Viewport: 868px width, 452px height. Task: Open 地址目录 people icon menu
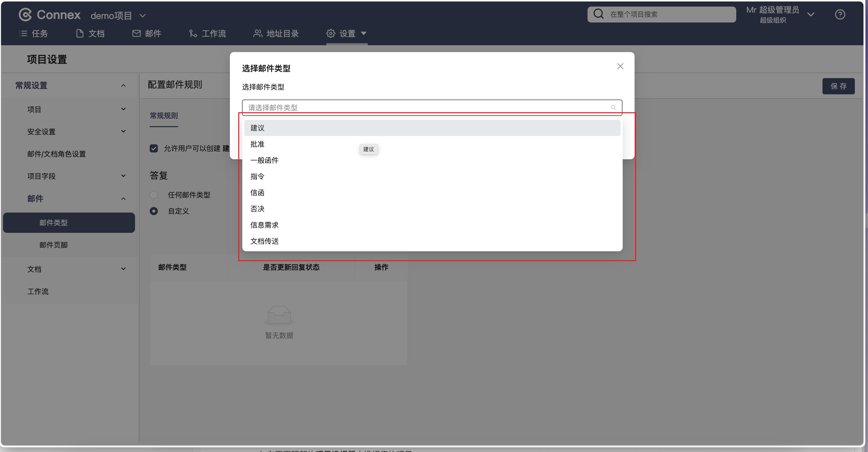[276, 33]
